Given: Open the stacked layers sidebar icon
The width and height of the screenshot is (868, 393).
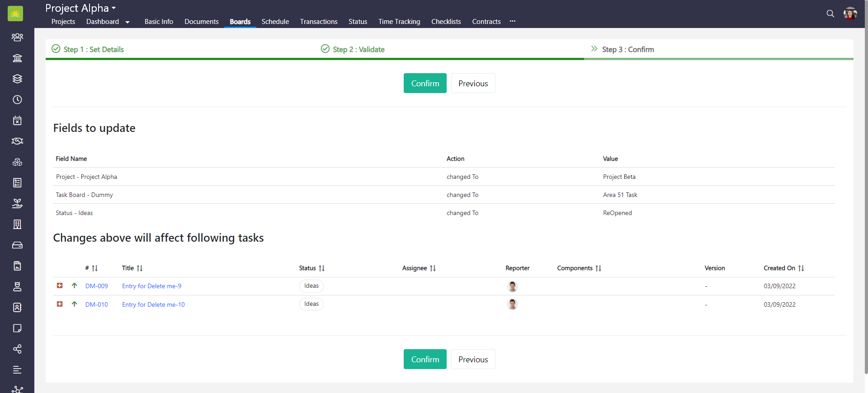Looking at the screenshot, I should 17,79.
